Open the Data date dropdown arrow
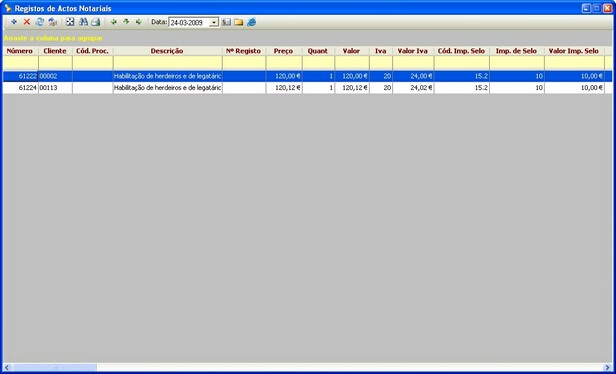This screenshot has height=374, width=616. tap(214, 23)
